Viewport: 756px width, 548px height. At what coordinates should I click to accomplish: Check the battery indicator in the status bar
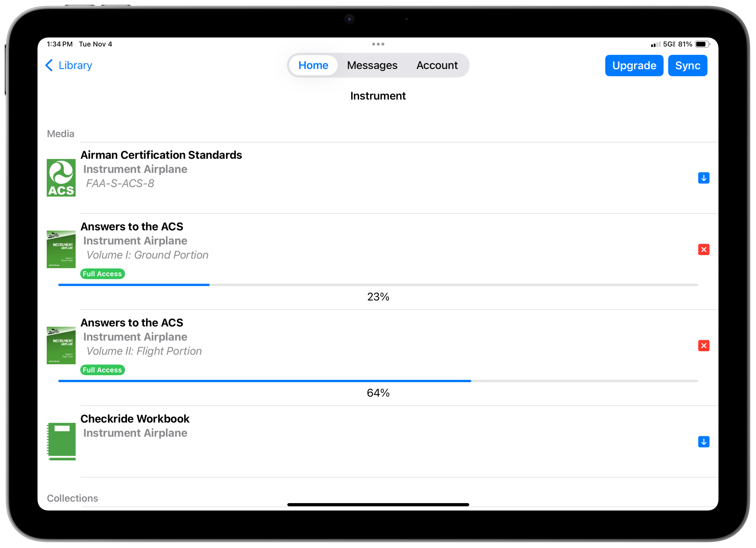click(702, 44)
